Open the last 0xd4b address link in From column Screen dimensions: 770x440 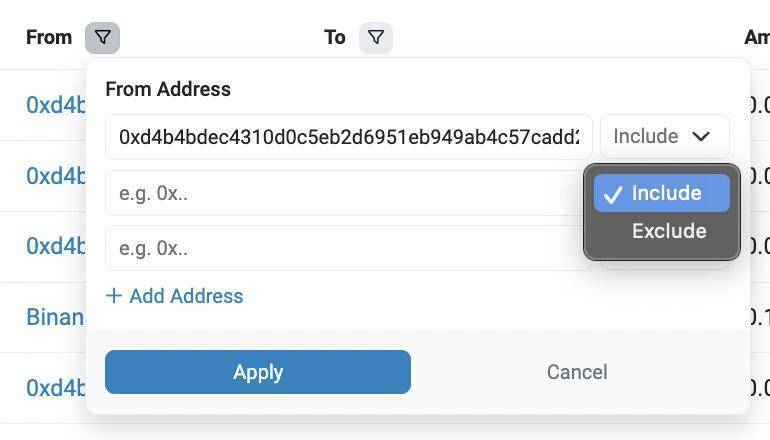pos(56,387)
